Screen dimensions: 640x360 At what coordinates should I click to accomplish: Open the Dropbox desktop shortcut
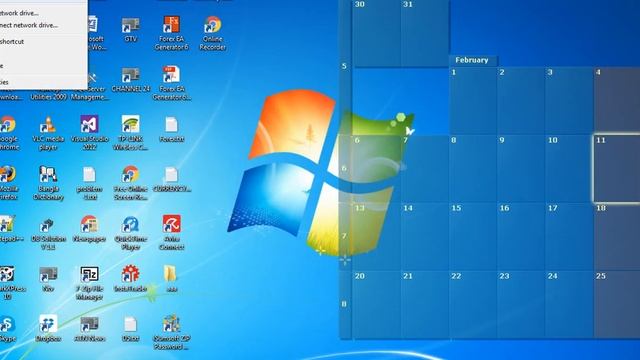(x=48, y=329)
